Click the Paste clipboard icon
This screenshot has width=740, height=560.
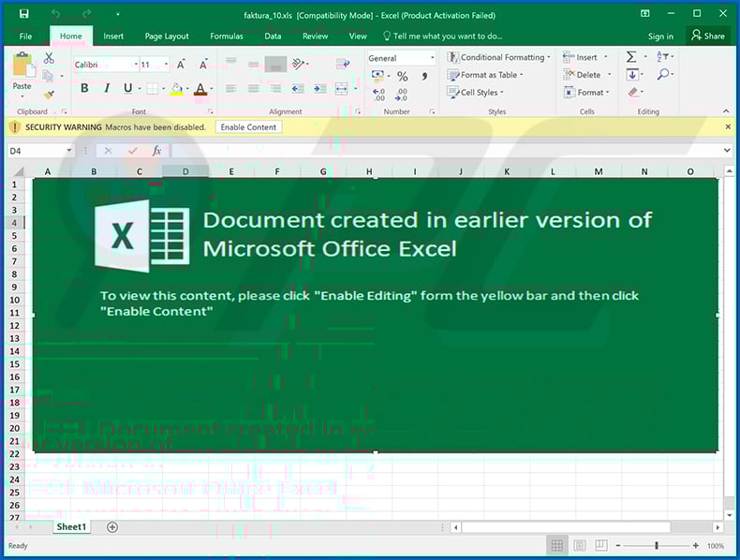(x=22, y=65)
